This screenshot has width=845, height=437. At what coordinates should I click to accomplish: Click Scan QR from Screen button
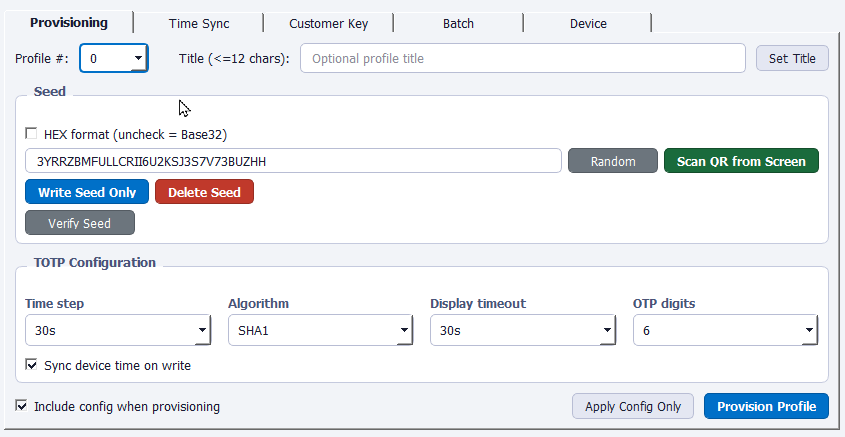740,161
